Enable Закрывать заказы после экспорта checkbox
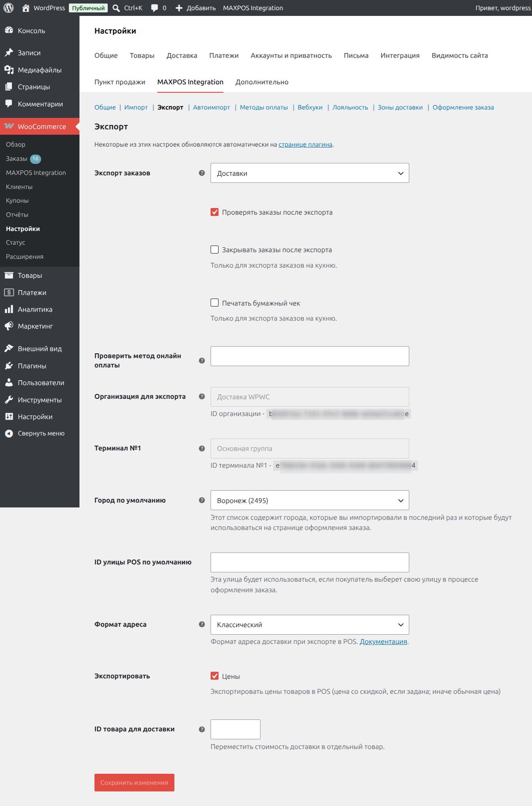 coord(215,250)
